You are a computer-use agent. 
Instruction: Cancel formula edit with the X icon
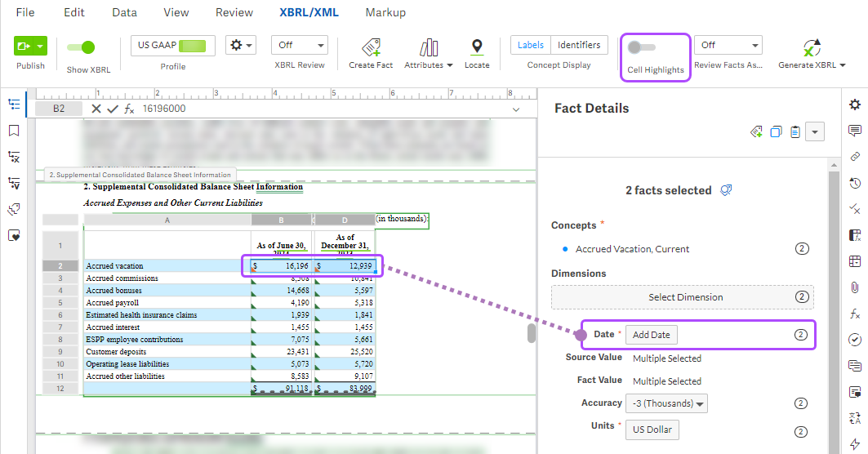coord(96,109)
